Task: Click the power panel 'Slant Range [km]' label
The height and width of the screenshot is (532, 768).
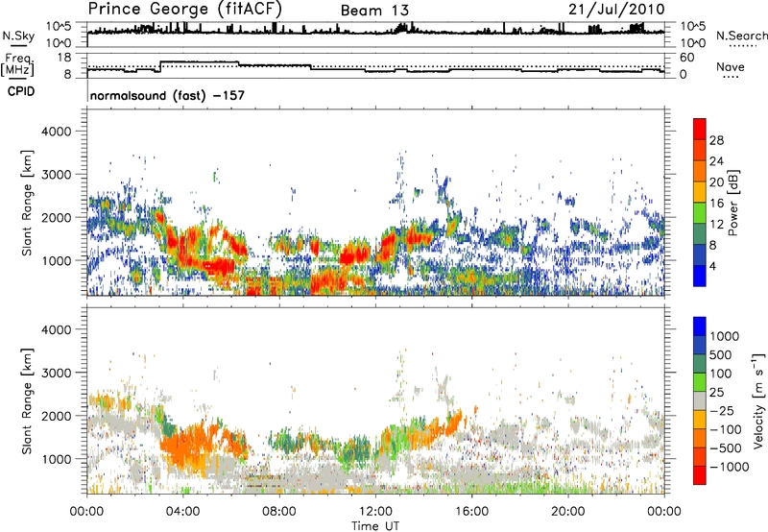Action: [x=27, y=203]
